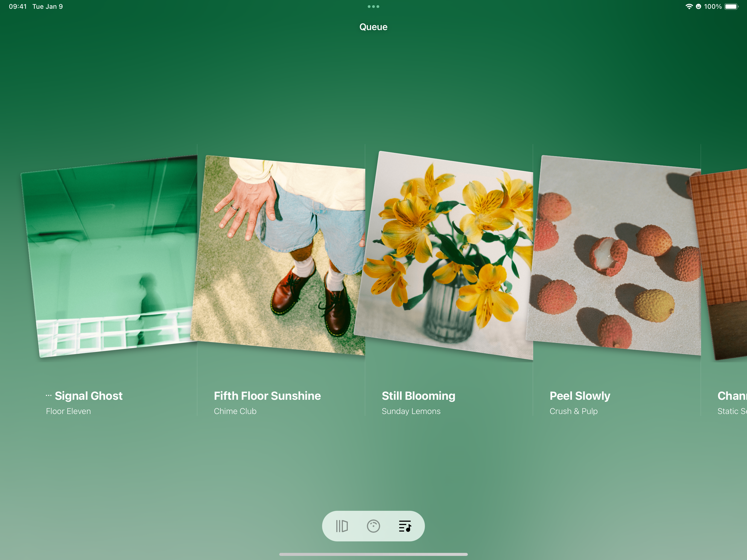
Task: Tap the three-dot multitasking menu at top
Action: pos(373,6)
